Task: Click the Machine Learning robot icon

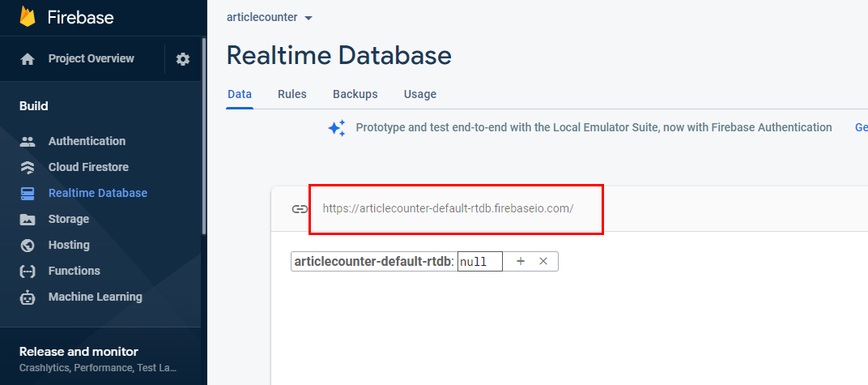Action: pos(28,297)
